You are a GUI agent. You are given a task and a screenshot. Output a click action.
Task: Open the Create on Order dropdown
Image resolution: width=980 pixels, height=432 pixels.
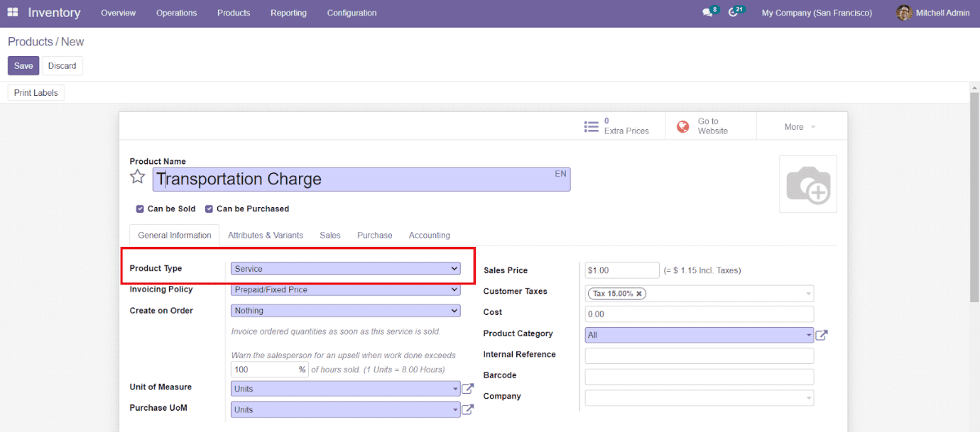[x=345, y=310]
